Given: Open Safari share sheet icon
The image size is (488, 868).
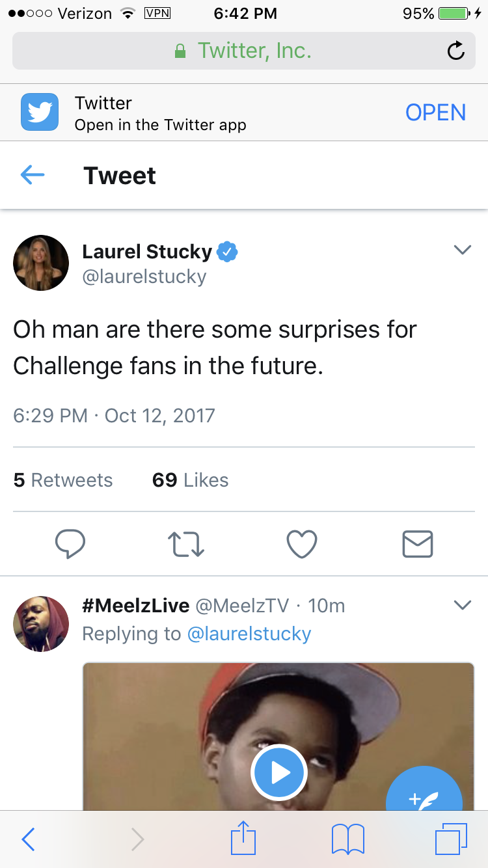Looking at the screenshot, I should (243, 839).
